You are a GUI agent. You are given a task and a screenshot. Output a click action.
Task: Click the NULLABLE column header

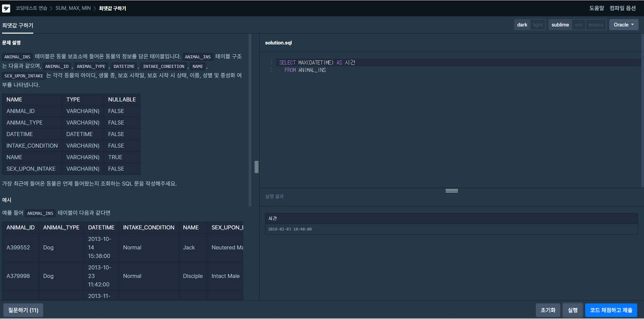tap(122, 99)
